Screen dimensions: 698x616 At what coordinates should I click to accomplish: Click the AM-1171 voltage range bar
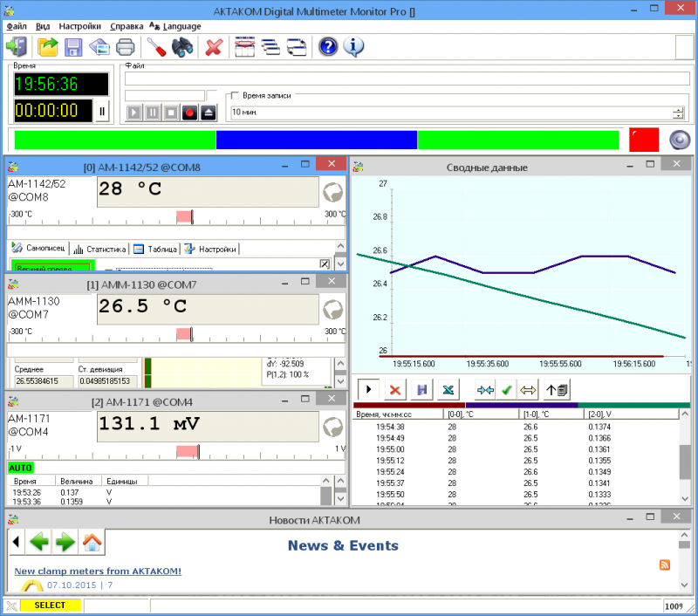[177, 452]
